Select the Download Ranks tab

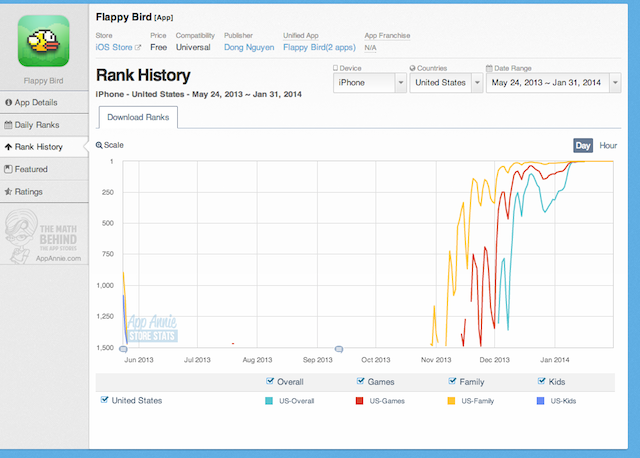point(138,118)
